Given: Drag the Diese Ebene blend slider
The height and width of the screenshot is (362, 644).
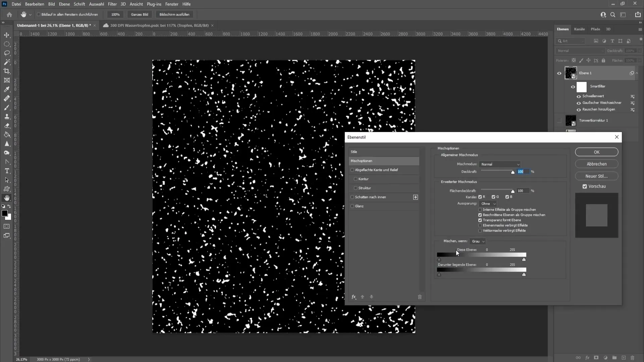Looking at the screenshot, I should coord(439,259).
